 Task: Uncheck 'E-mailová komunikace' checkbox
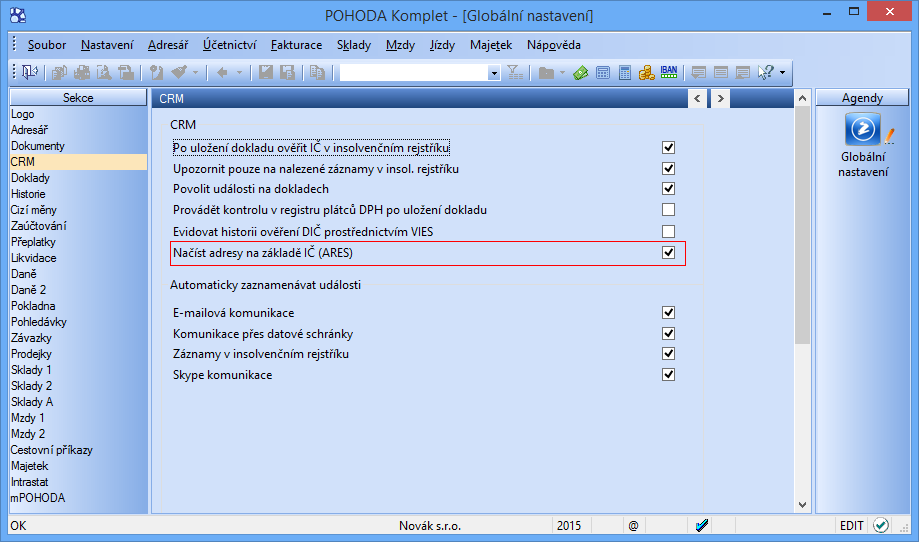tap(668, 312)
